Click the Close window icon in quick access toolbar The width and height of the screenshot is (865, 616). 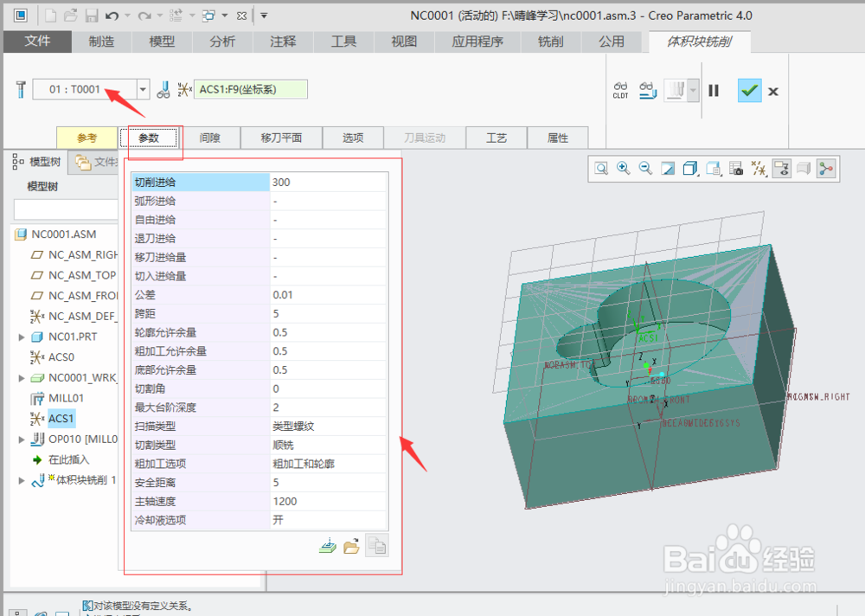tap(241, 16)
